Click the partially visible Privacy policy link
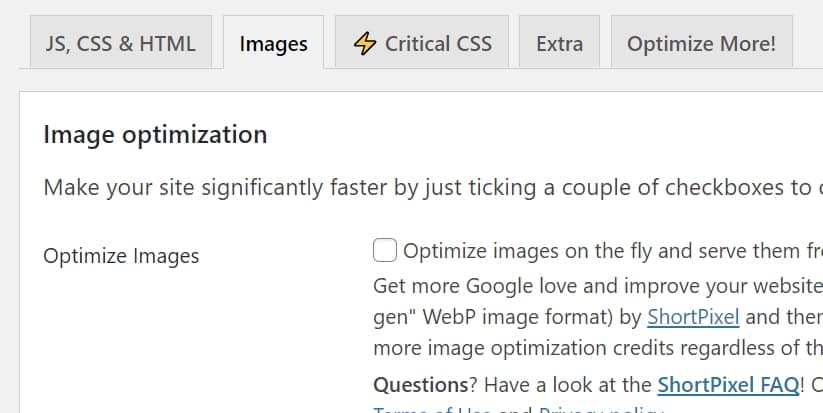 pyautogui.click(x=602, y=410)
